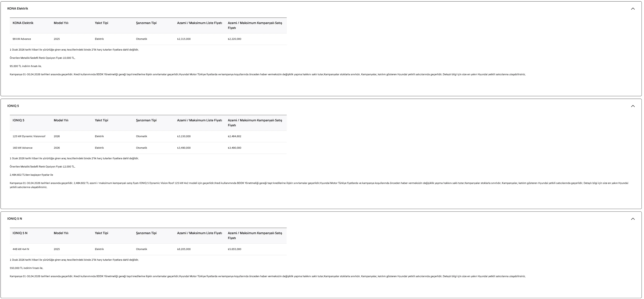Select the '448 kW 4x4 N' trim cell
The image size is (644, 299).
tap(21, 249)
